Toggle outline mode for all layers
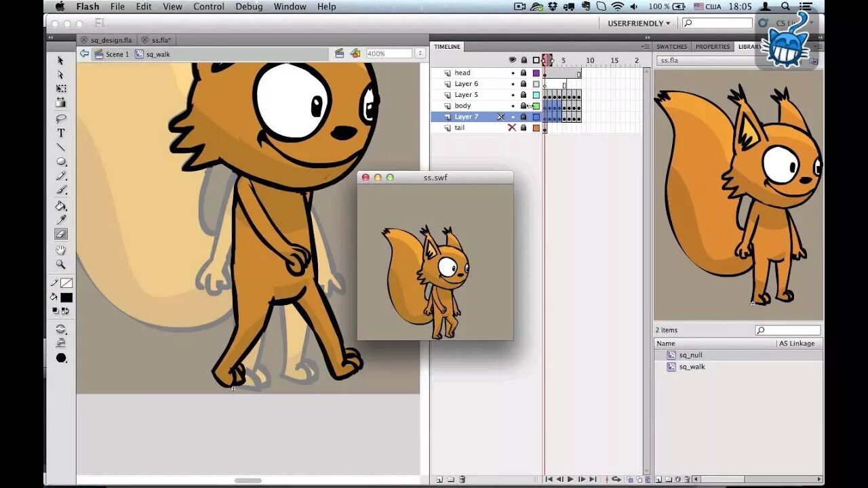This screenshot has width=868, height=488. coord(536,60)
